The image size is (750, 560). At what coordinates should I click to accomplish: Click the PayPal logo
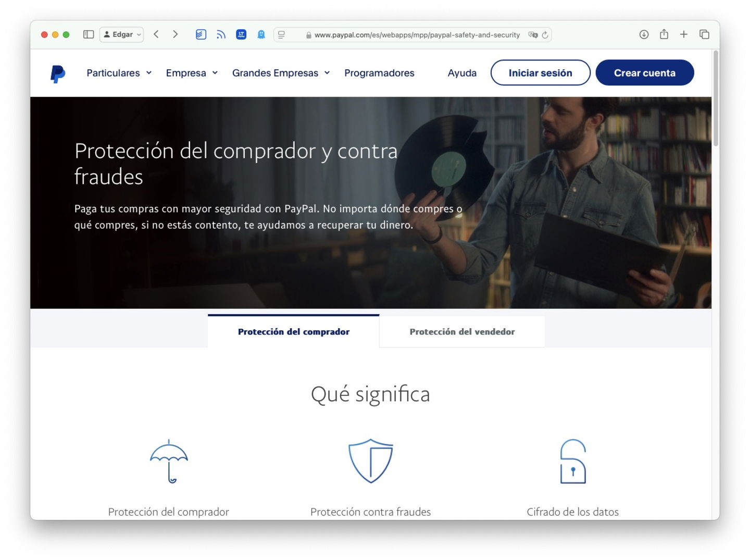pos(58,73)
